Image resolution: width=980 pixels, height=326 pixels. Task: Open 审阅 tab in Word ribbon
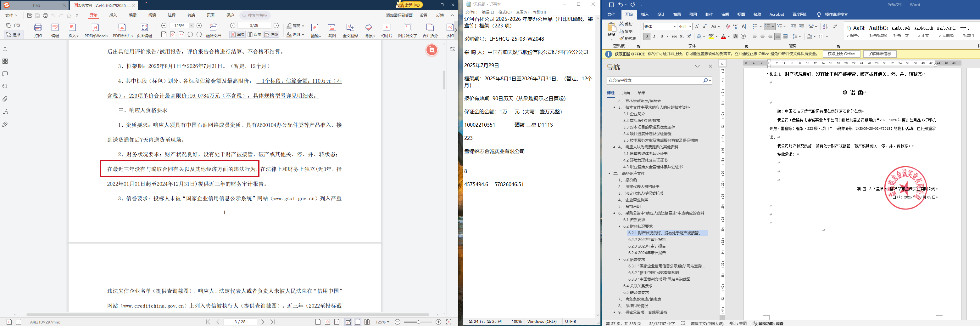(725, 14)
